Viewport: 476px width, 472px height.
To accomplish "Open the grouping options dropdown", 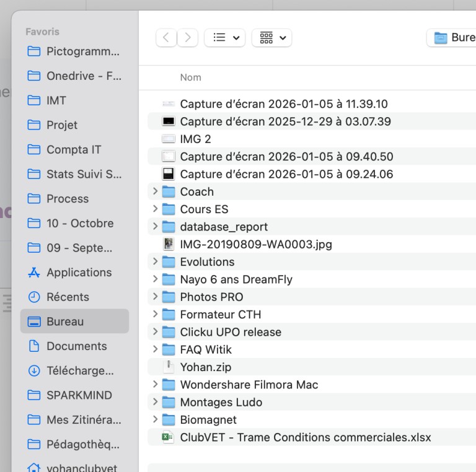I will click(x=272, y=38).
